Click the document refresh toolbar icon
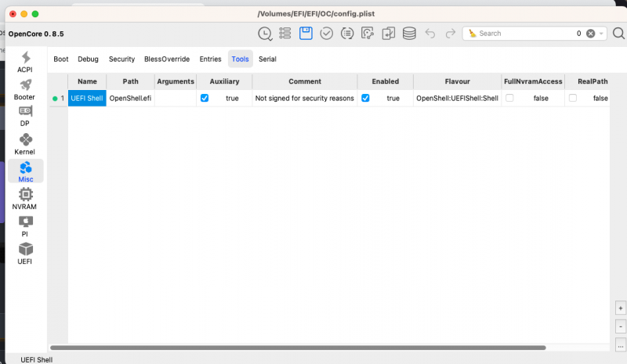This screenshot has height=364, width=627. click(x=368, y=33)
